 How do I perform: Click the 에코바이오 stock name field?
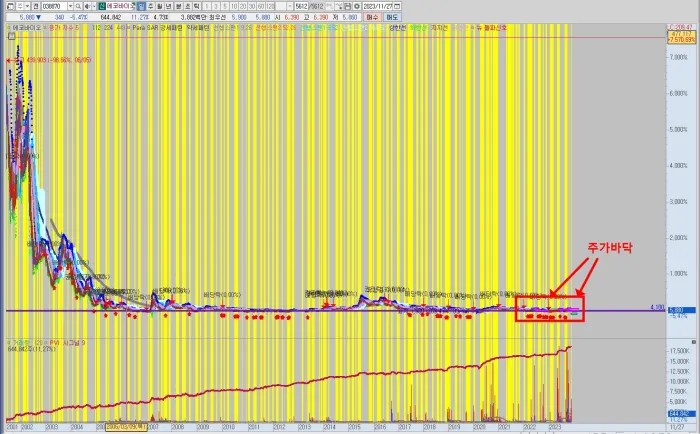121,6
